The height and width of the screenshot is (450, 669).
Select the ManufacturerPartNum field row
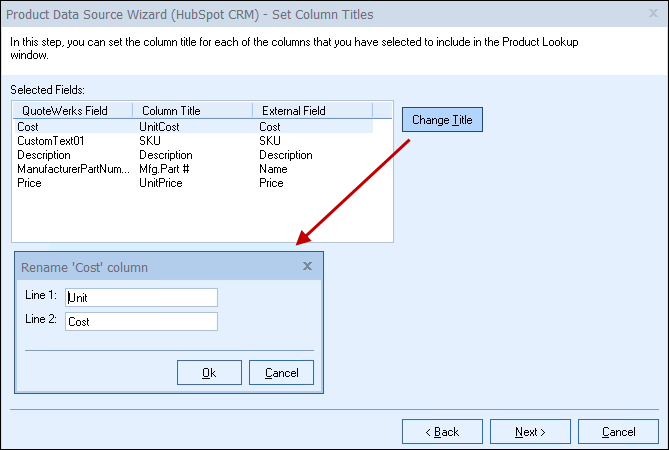(x=73, y=169)
